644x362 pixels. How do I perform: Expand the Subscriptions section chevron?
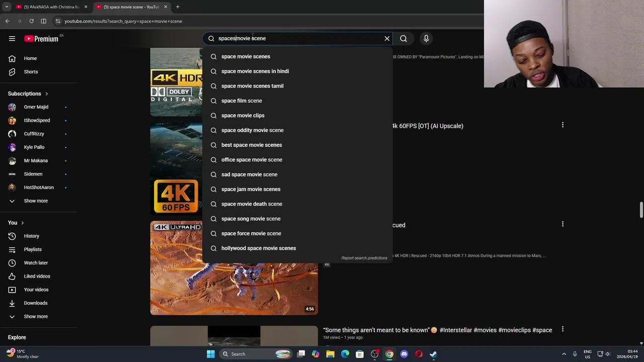47,94
